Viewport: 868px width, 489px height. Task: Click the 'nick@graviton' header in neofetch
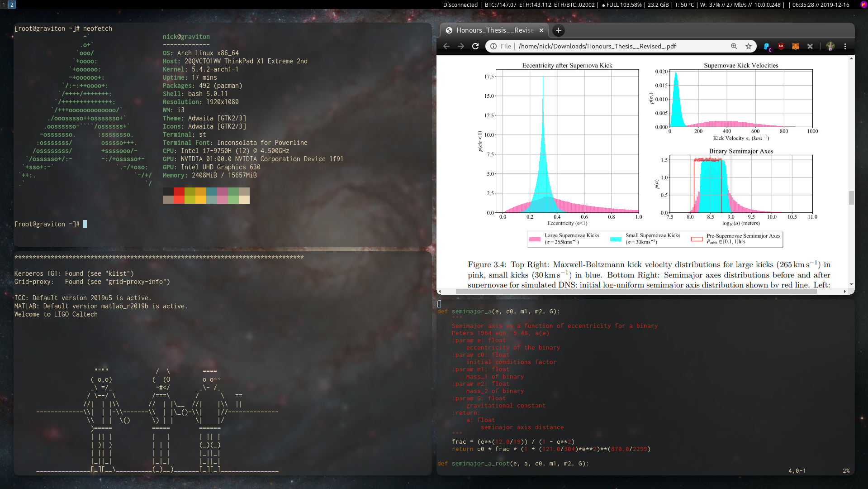coord(186,37)
